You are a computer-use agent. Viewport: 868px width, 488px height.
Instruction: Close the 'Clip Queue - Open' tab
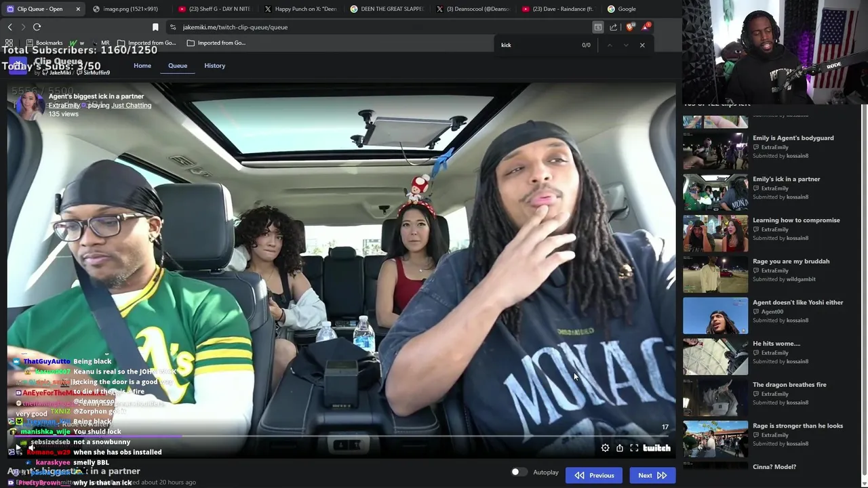pyautogui.click(x=78, y=9)
